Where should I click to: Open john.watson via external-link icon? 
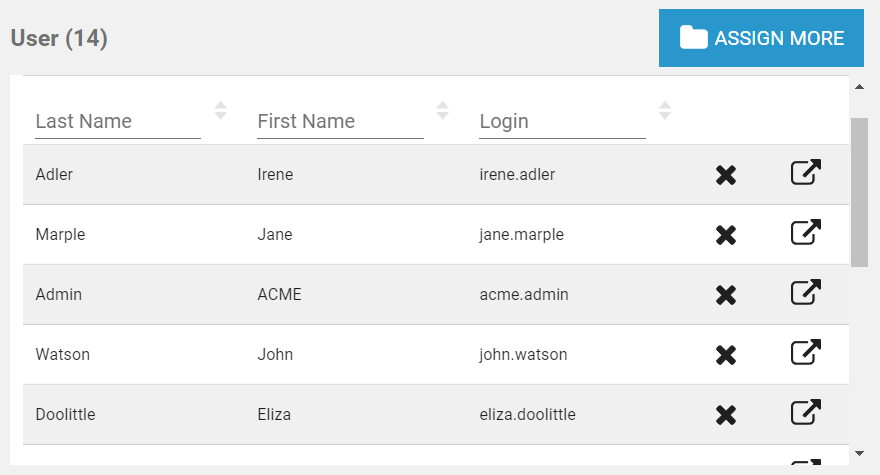point(806,353)
